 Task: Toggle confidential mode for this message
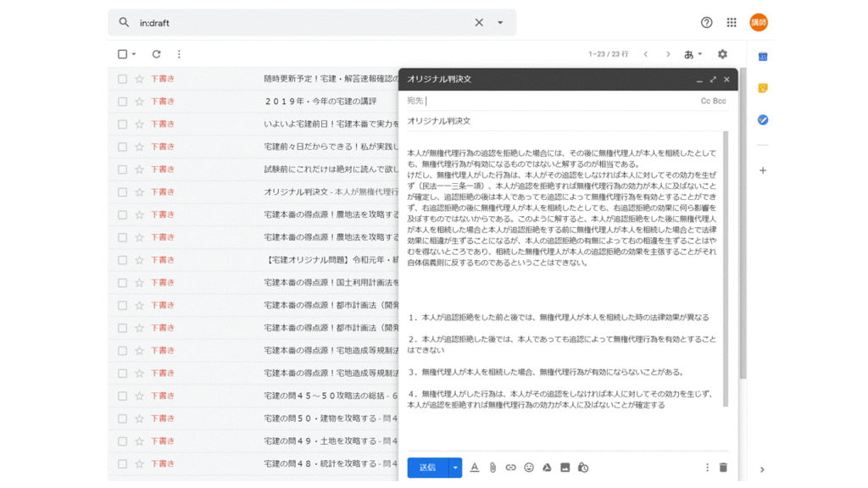pos(583,468)
